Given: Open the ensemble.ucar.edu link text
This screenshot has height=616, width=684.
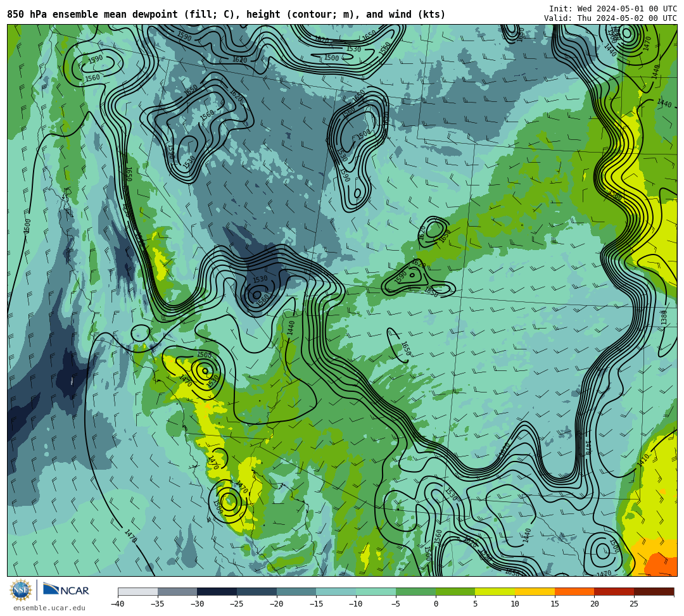Looking at the screenshot, I should point(49,608).
